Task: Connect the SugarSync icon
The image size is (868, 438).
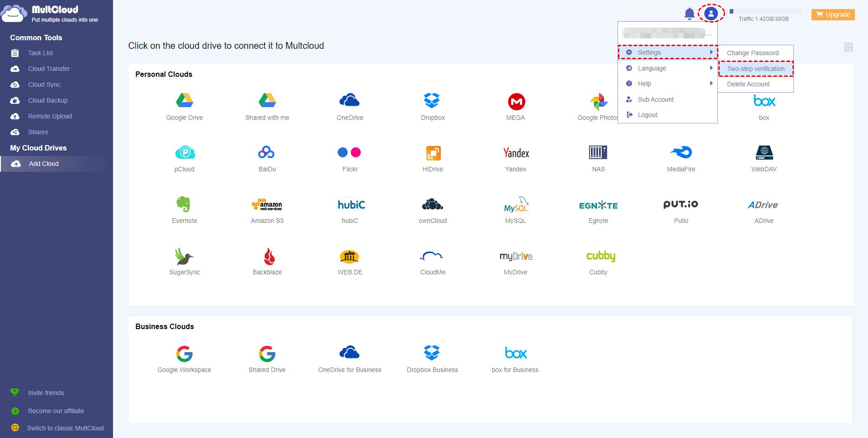Action: [x=184, y=256]
